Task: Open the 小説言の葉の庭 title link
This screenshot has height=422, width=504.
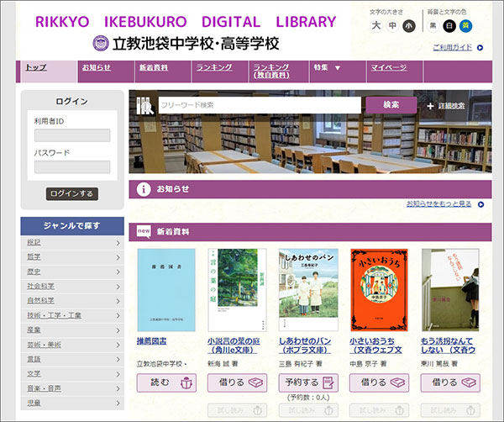Action: point(234,346)
